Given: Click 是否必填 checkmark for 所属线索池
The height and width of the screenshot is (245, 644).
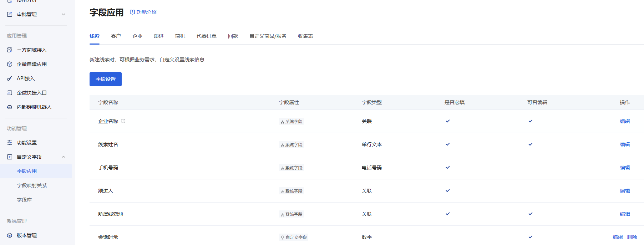Looking at the screenshot, I should pyautogui.click(x=448, y=214).
